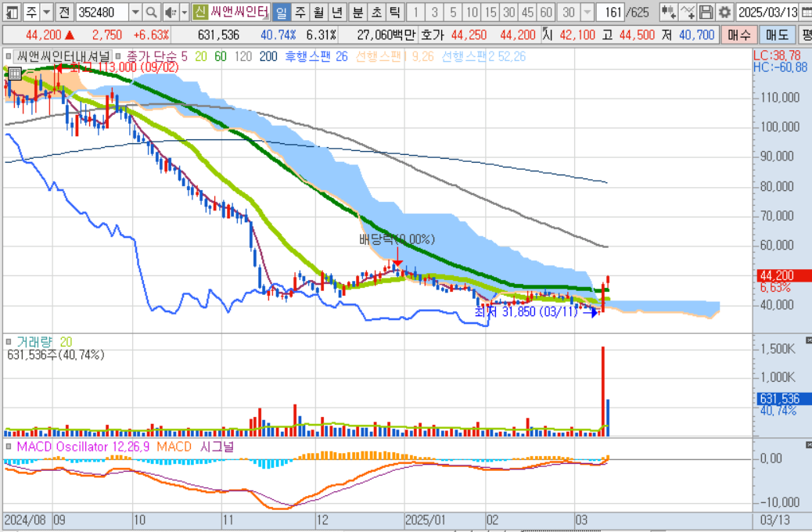Open the calendar picker icon
The height and width of the screenshot is (532, 812).
click(807, 12)
